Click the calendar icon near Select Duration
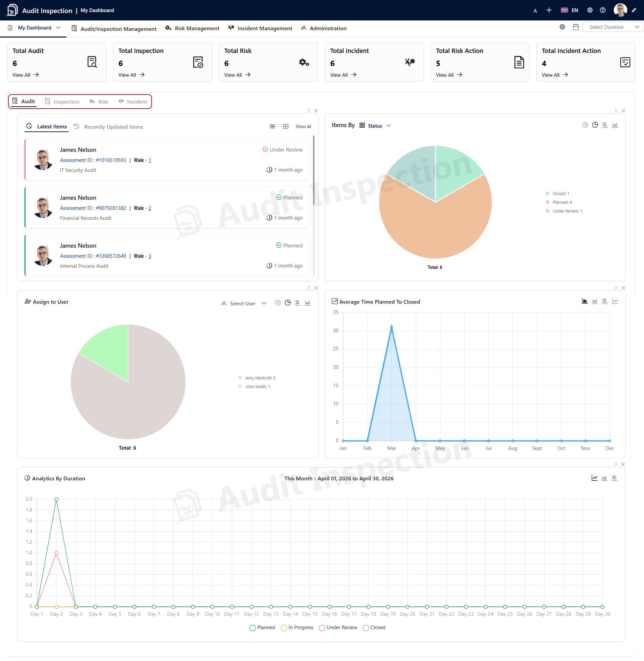644x661 pixels. (576, 27)
